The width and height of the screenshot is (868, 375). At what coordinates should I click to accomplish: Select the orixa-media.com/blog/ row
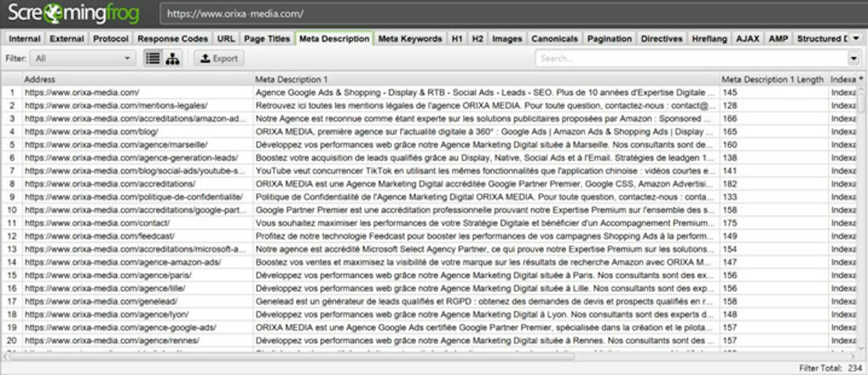(91, 132)
